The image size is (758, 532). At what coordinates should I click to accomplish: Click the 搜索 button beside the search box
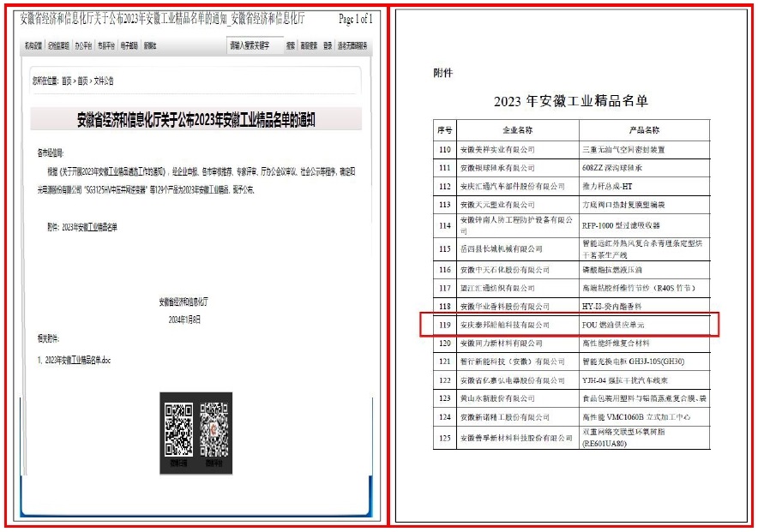click(x=291, y=46)
